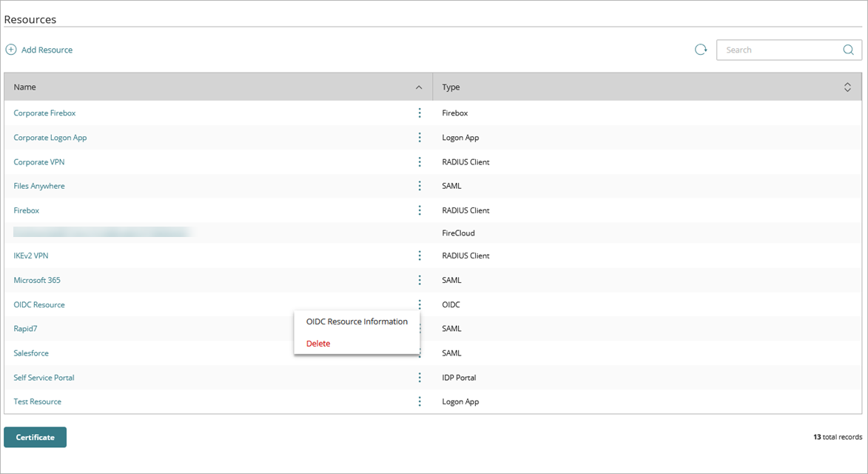Click the magnifying glass search icon
Screen dimensions: 868x474
coord(848,50)
